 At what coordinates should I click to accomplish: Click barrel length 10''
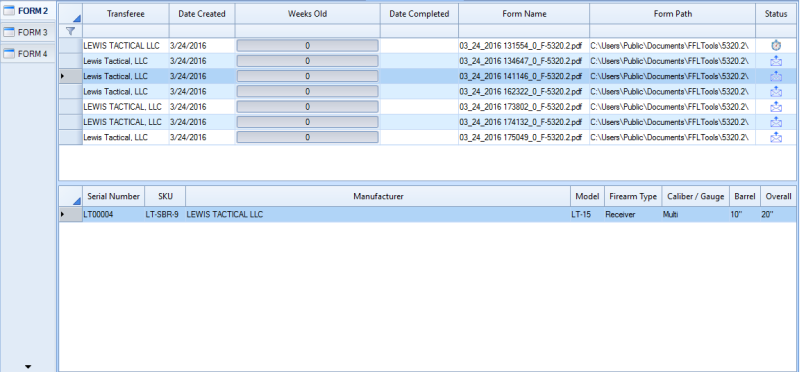736,215
